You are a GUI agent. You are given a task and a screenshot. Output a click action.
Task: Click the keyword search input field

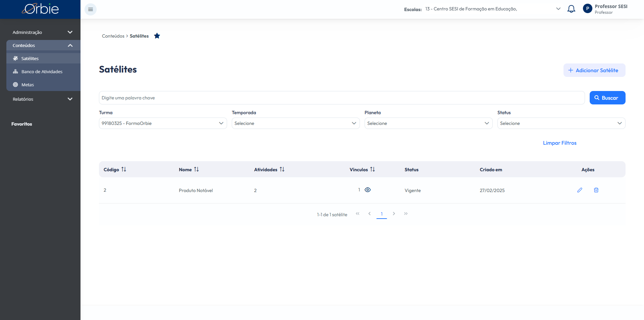(342, 98)
